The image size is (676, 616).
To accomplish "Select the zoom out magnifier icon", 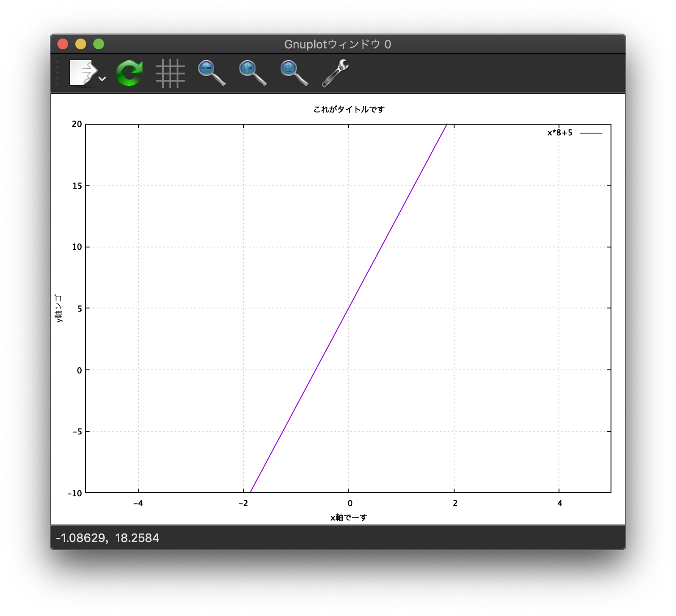I will click(x=211, y=73).
